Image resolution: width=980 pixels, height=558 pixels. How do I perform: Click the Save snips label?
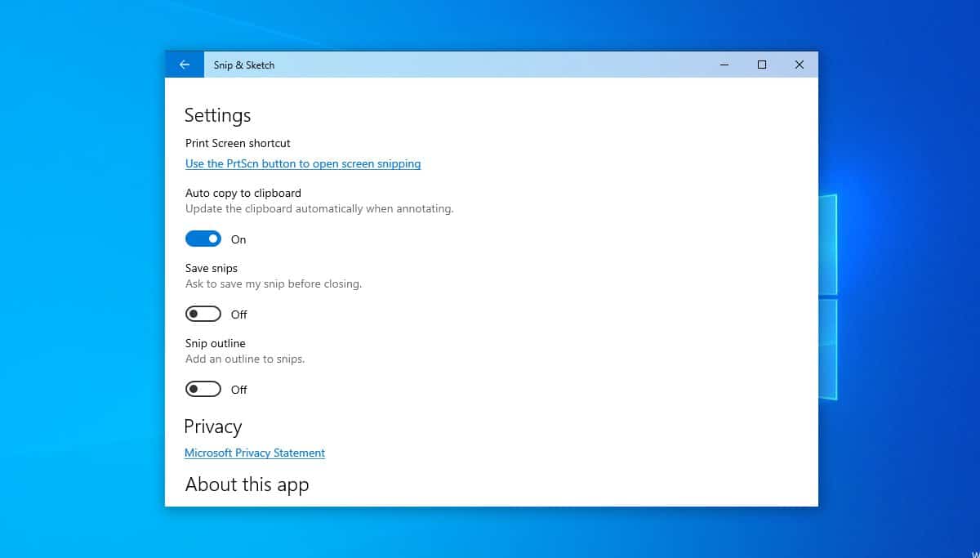212,268
